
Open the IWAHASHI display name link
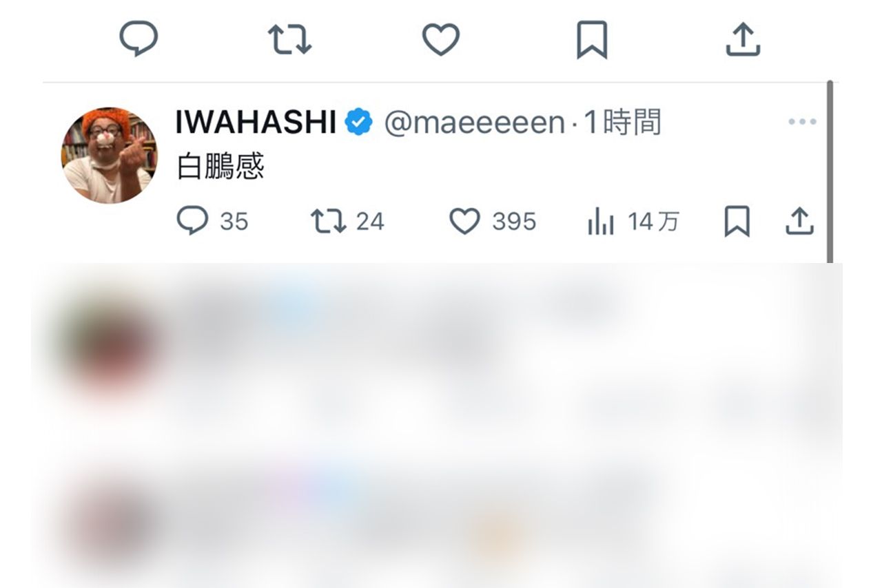[x=256, y=123]
